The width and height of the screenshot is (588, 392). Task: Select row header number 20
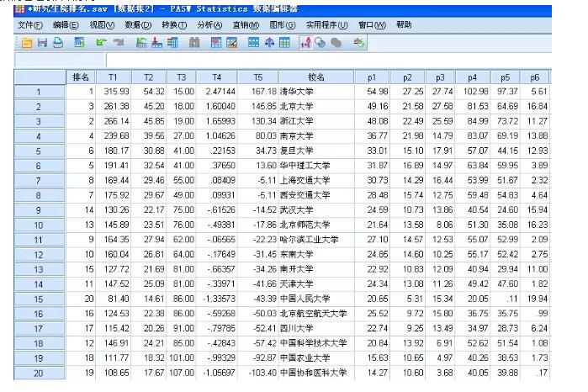(x=39, y=373)
